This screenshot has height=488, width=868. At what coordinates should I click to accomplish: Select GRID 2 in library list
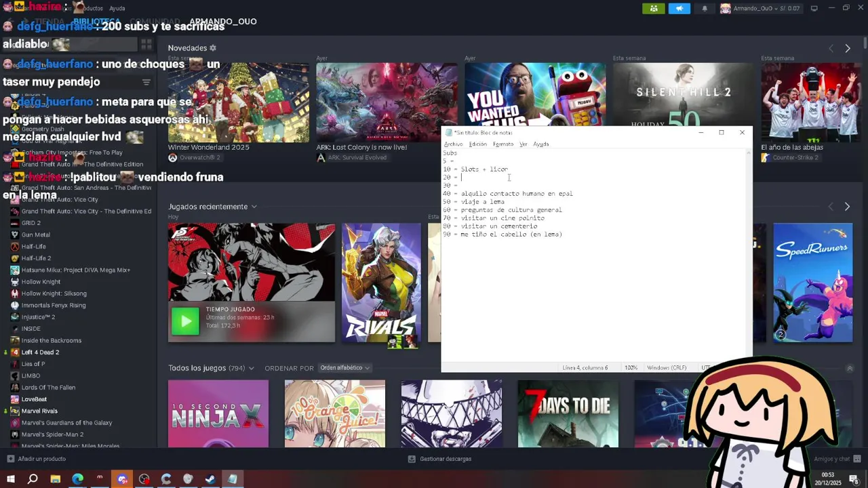click(31, 223)
